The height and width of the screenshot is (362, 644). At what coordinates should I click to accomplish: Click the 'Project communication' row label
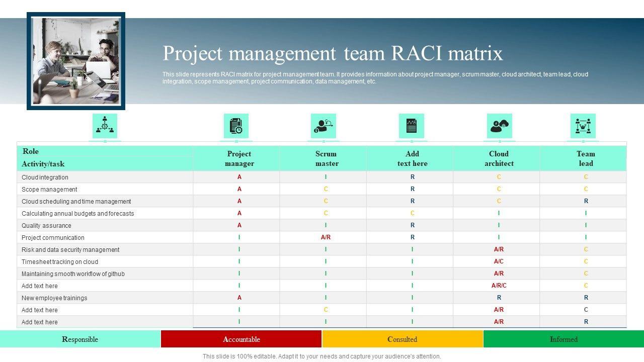(53, 238)
